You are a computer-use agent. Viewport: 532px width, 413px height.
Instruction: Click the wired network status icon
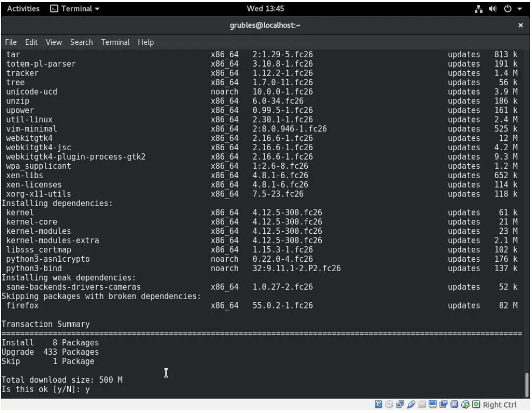[478, 9]
